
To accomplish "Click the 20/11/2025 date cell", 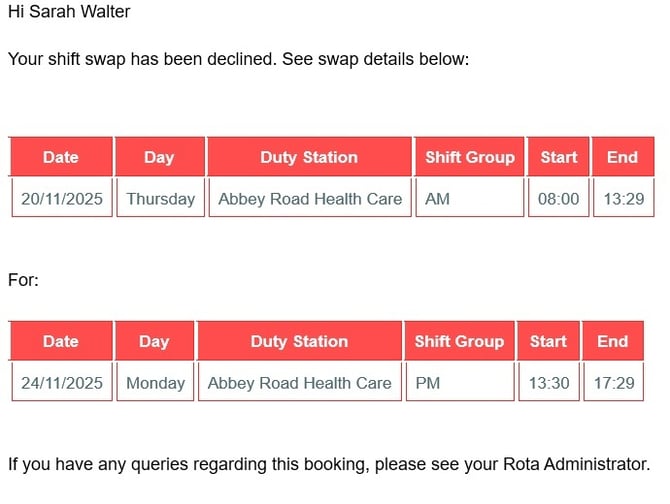I will 61,198.
